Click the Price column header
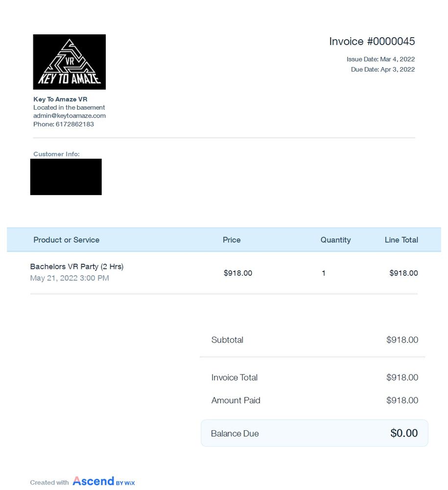Screen dimensions: 448x490 click(231, 240)
